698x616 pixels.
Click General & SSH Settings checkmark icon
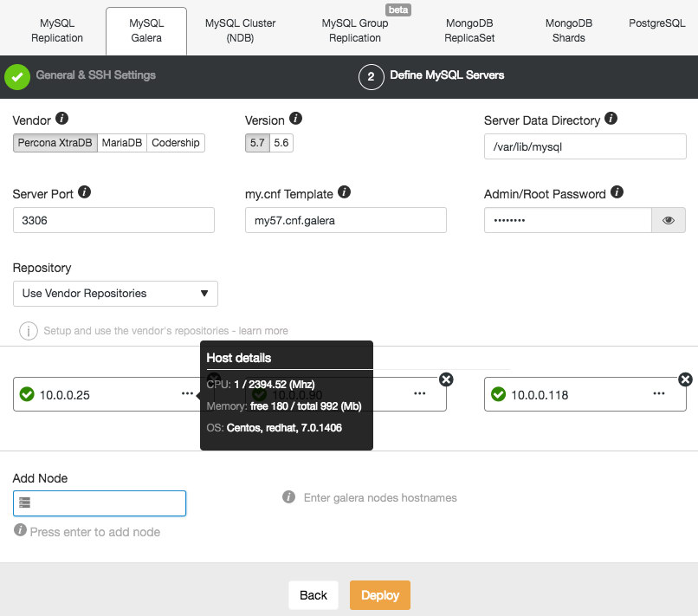click(x=17, y=77)
